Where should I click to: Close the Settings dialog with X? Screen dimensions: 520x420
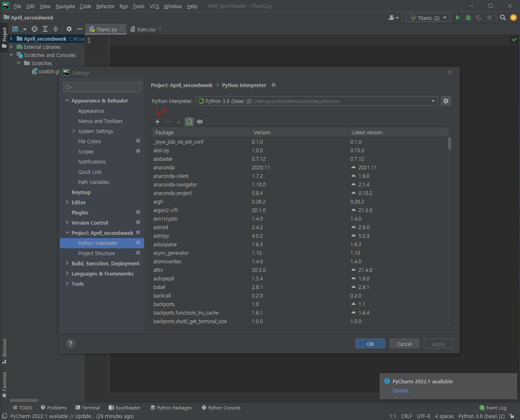pyautogui.click(x=450, y=72)
